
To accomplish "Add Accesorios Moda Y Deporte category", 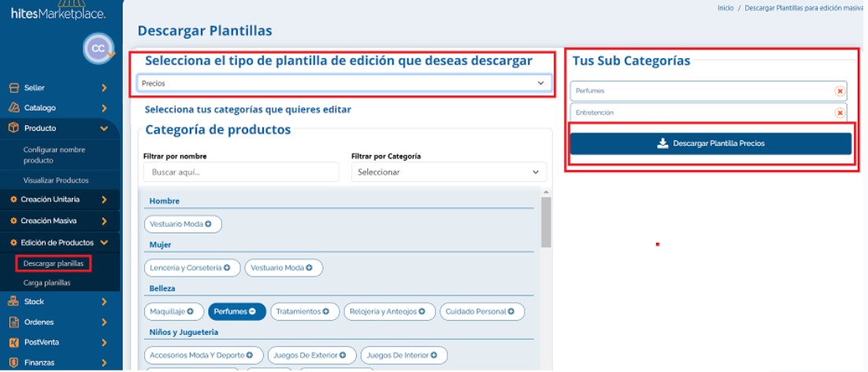I will (x=204, y=355).
